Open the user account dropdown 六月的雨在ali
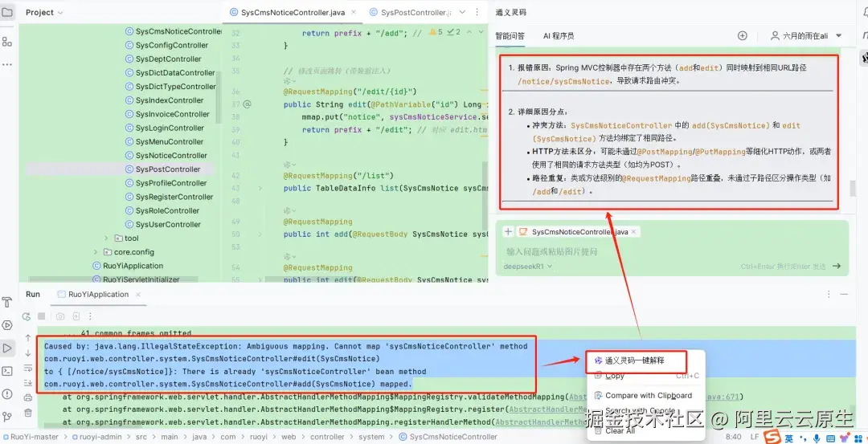Screen dimensions: 868x444 point(807,35)
